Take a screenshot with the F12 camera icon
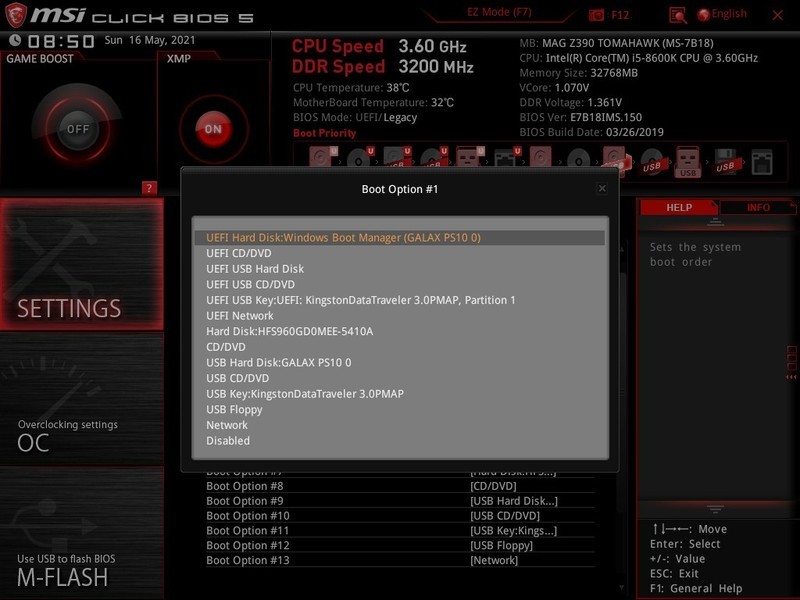 [x=596, y=11]
